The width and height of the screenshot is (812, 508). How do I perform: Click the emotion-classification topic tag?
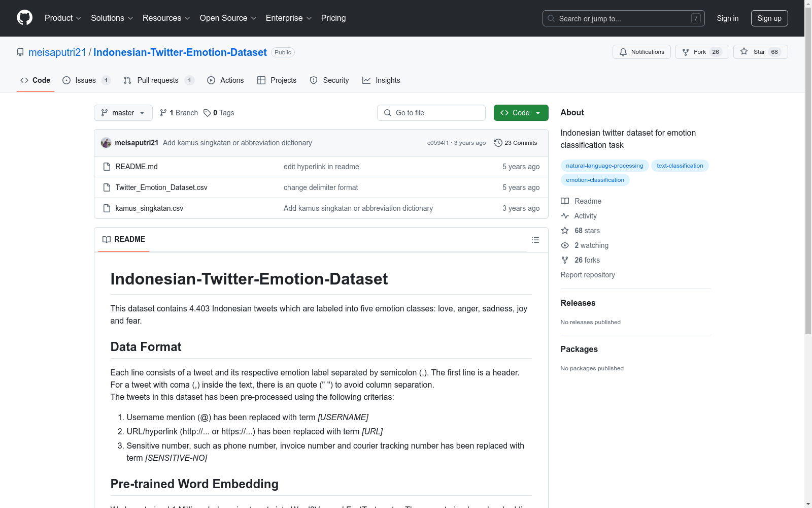[x=595, y=180]
